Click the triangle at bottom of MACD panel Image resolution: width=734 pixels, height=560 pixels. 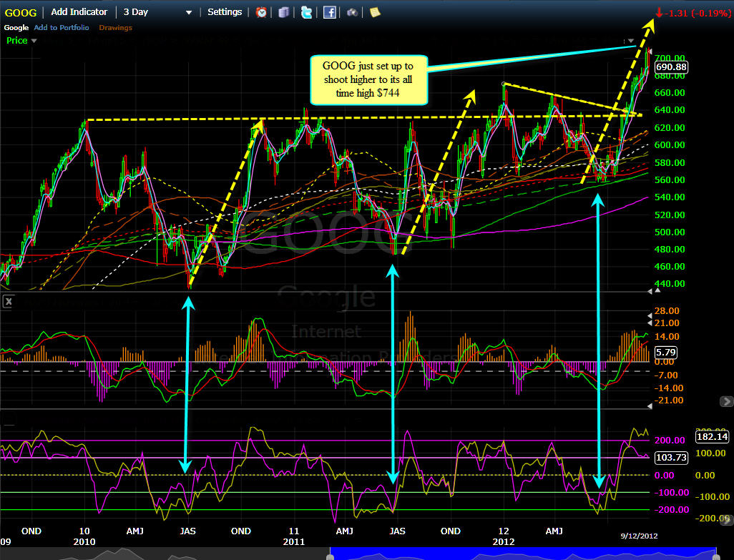650,406
